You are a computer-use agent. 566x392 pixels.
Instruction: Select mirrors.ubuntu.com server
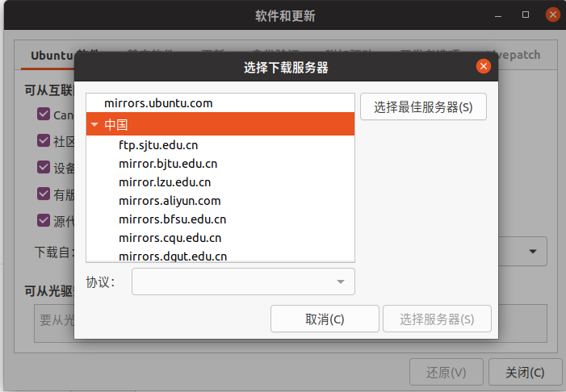[220, 103]
